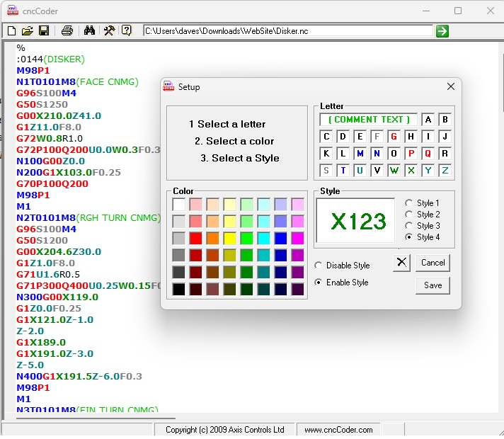Screen dimensions: 504x439
Task: Open Help with the question mark icon
Action: [127, 30]
